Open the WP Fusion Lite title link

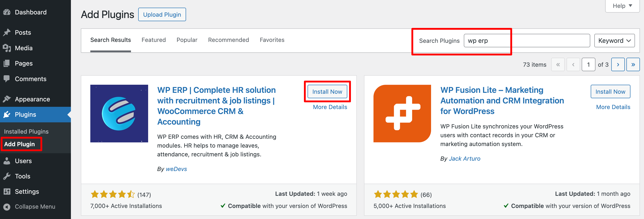click(502, 100)
